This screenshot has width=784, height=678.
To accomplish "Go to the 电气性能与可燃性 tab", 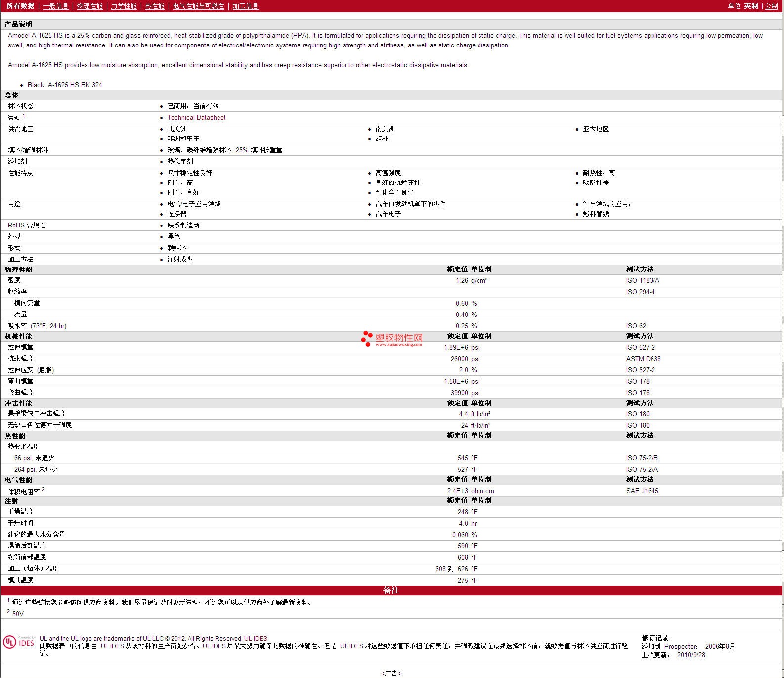I will click(x=198, y=6).
